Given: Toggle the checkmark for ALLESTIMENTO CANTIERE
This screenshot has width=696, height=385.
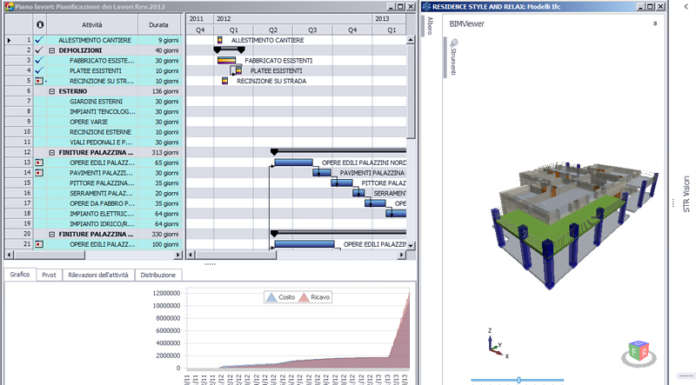Looking at the screenshot, I should click(39, 40).
